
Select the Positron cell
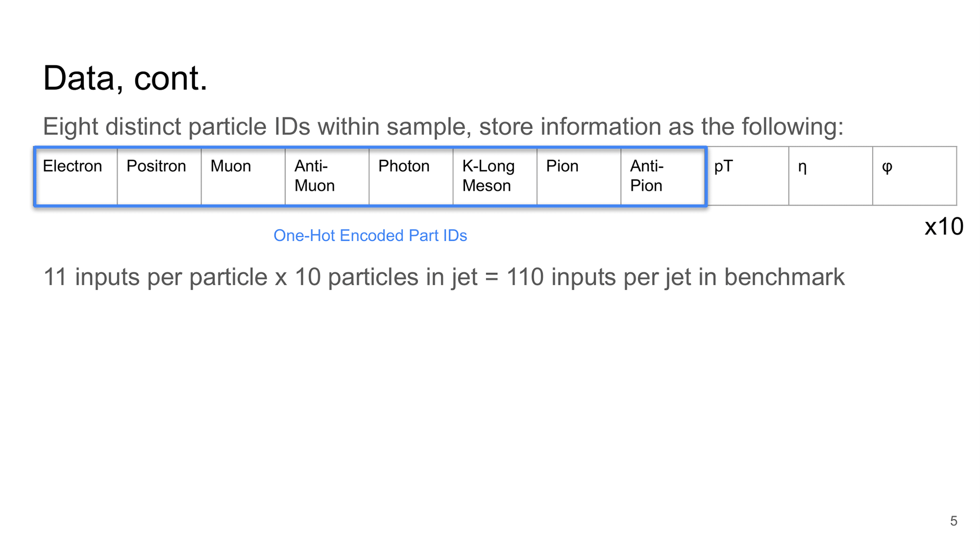click(159, 176)
